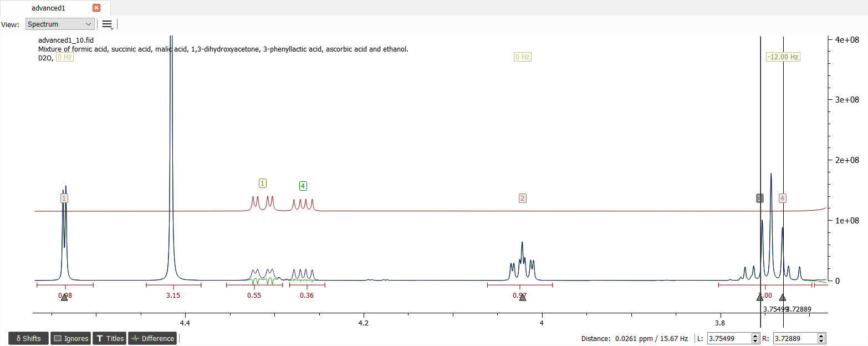Click the 2e+08 intensity axis label
Viewport: 868px width, 346px height.
tap(846, 160)
